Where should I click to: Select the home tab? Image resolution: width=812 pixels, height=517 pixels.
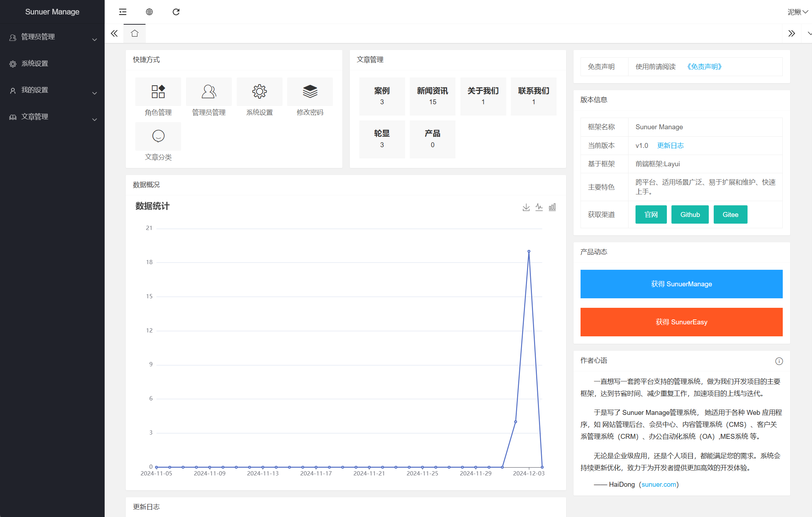point(135,33)
